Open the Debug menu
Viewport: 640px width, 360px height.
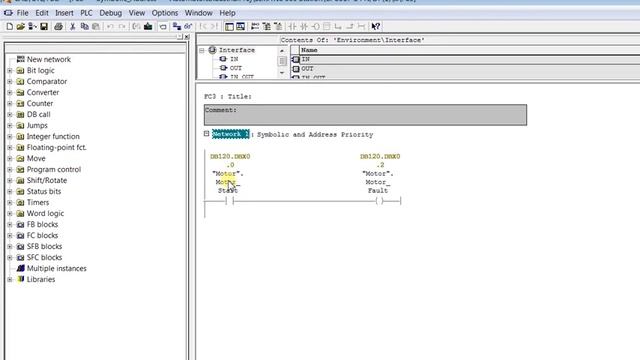111,13
